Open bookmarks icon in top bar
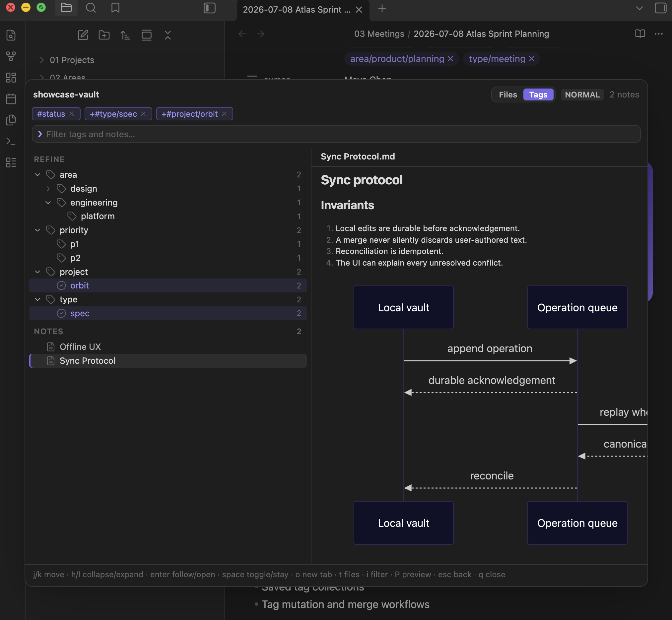Viewport: 672px width, 620px height. tap(115, 8)
